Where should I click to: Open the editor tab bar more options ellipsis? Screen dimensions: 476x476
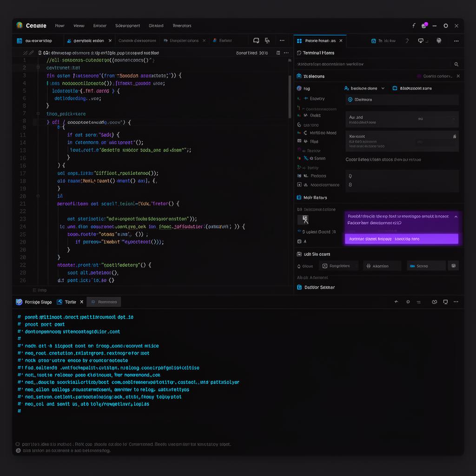click(x=282, y=41)
